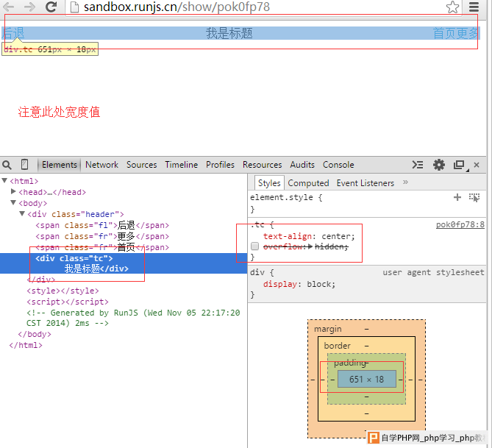Open the Sources tab
The image size is (492, 448).
click(141, 165)
